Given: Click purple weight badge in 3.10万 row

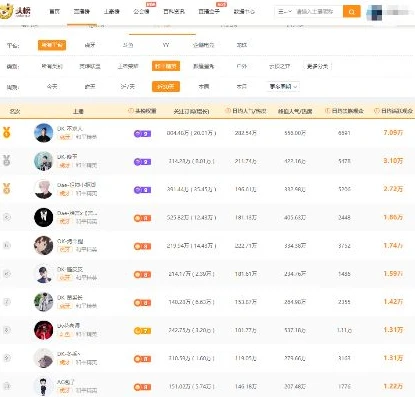Looking at the screenshot, I should tap(142, 162).
